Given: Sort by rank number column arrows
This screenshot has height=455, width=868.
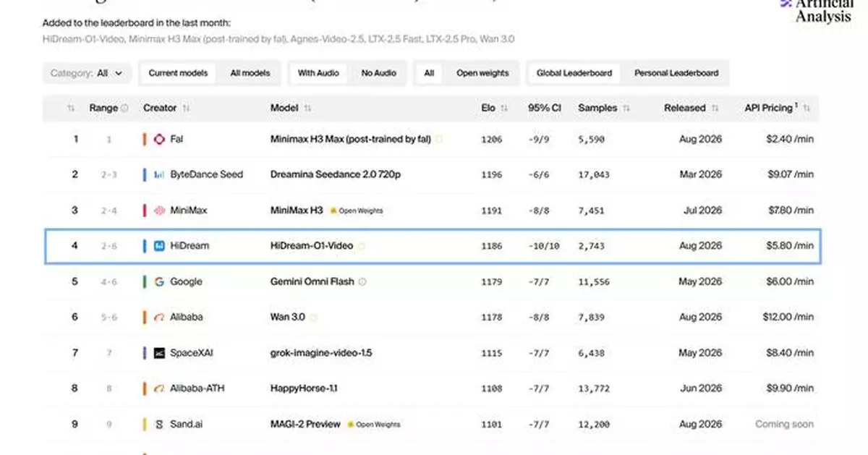Looking at the screenshot, I should [x=71, y=108].
